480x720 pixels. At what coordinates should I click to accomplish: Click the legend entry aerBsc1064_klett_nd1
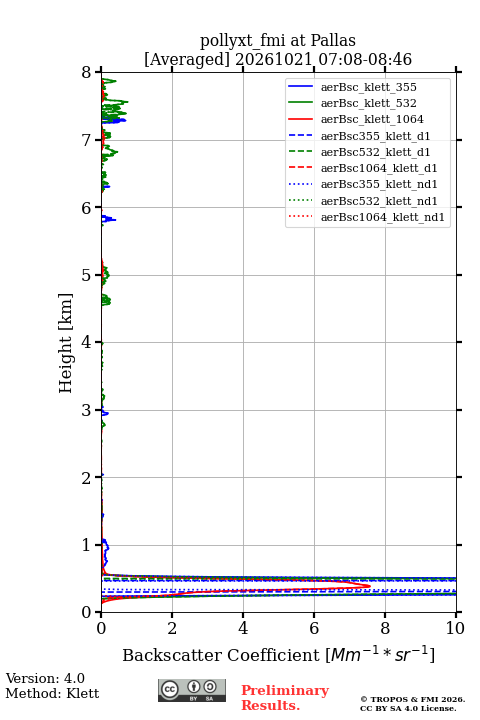pos(366,217)
